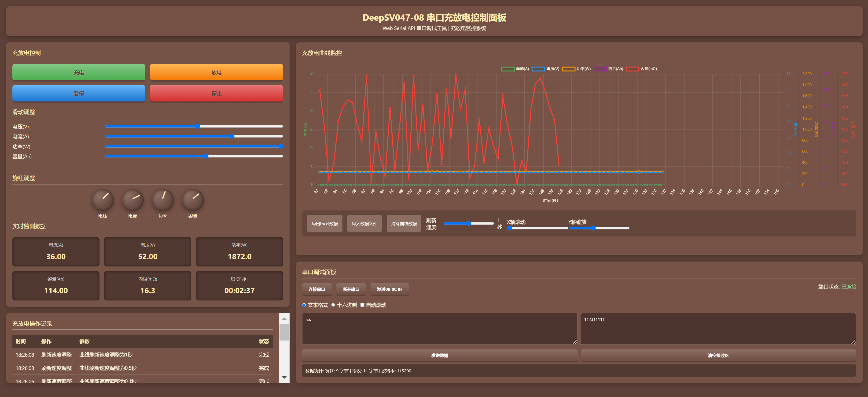Toggle the 电压(V) chart legend item

point(545,69)
